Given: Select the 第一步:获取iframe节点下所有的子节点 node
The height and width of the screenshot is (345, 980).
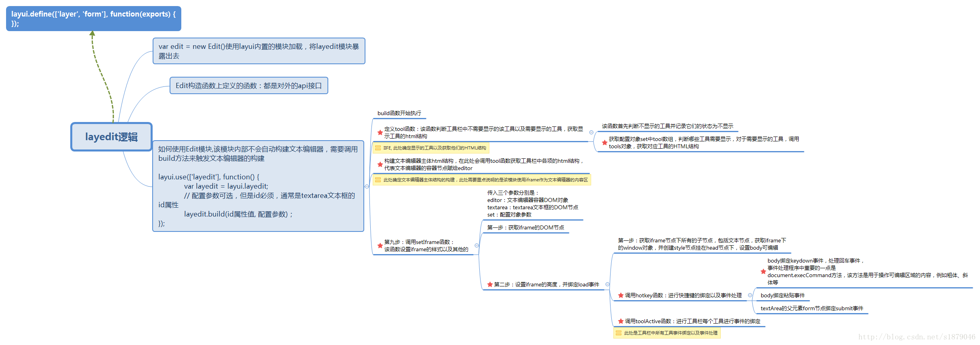Looking at the screenshot, I should pyautogui.click(x=702, y=244).
